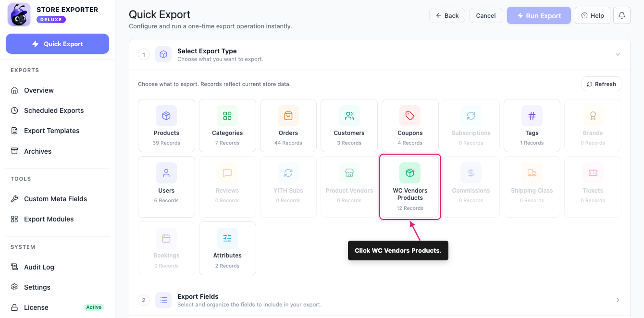This screenshot has height=318, width=644.
Task: Expand the Export Fields section chevron
Action: coord(618,300)
